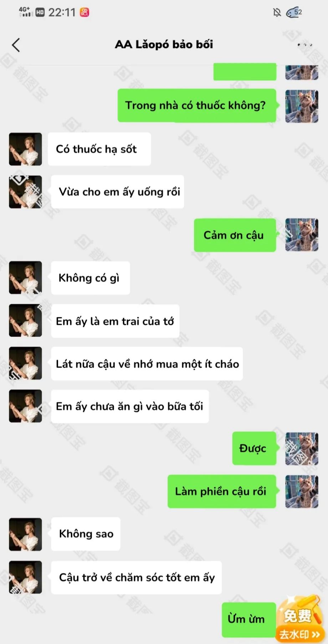Select the green 'Được' reply bubble

pos(254,448)
